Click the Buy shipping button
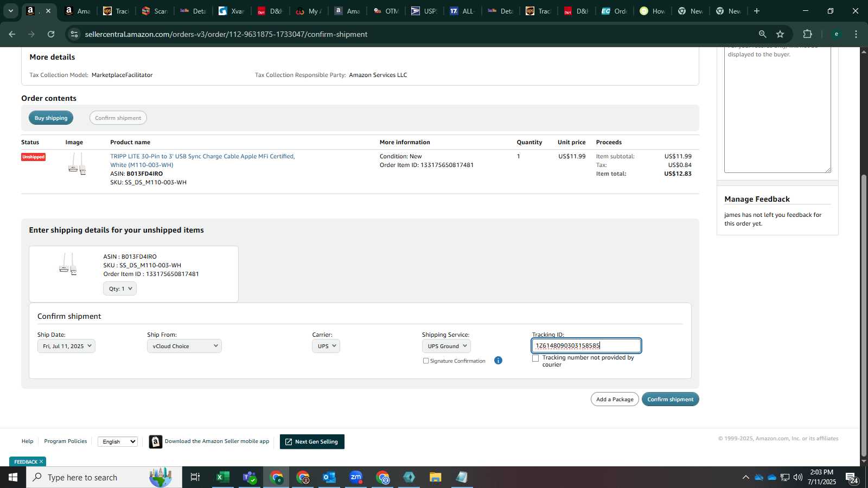The image size is (868, 488). [51, 118]
